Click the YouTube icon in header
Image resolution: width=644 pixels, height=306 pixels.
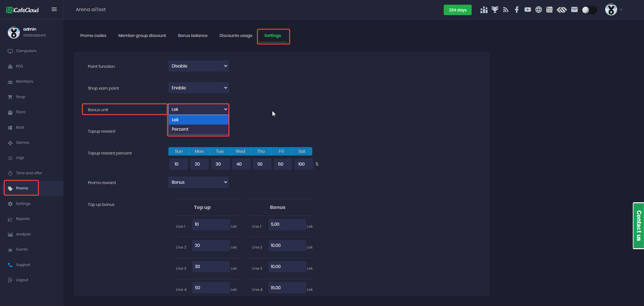point(528,10)
